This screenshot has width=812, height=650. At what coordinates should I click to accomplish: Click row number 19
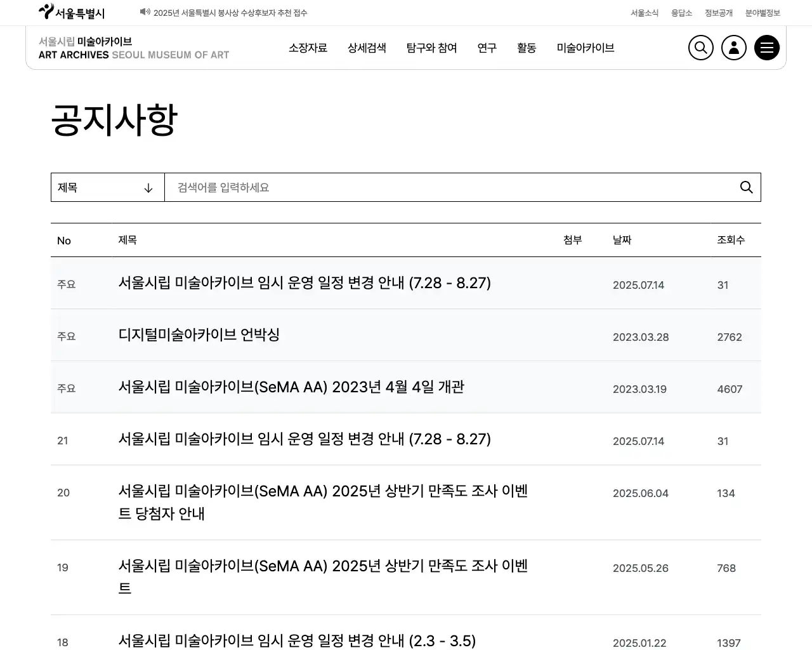[62, 567]
